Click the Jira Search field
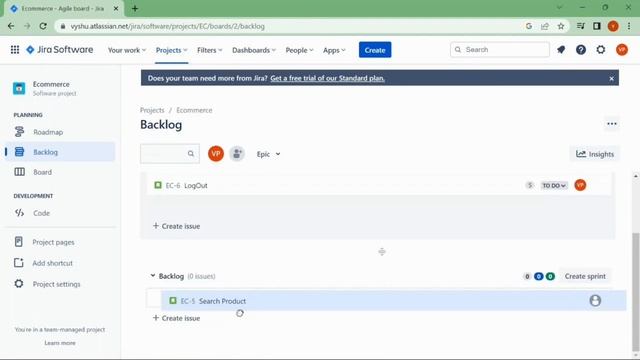 point(500,50)
